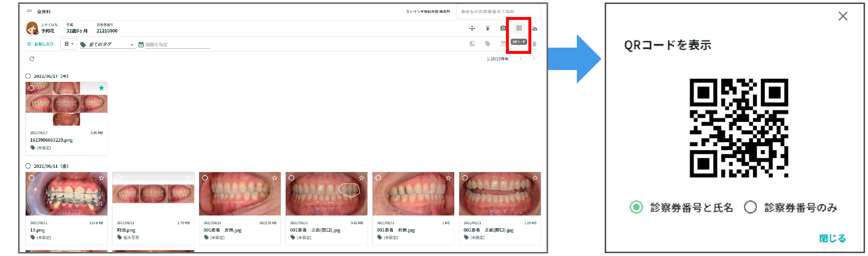Screen dimensions: 868x256
Task: Star the 001患者 正面(閉口).jpg image
Action: pyautogui.click(x=362, y=178)
